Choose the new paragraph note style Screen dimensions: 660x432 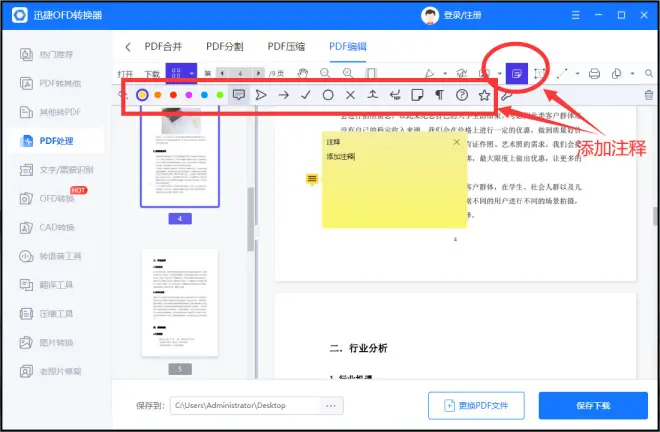tap(395, 95)
